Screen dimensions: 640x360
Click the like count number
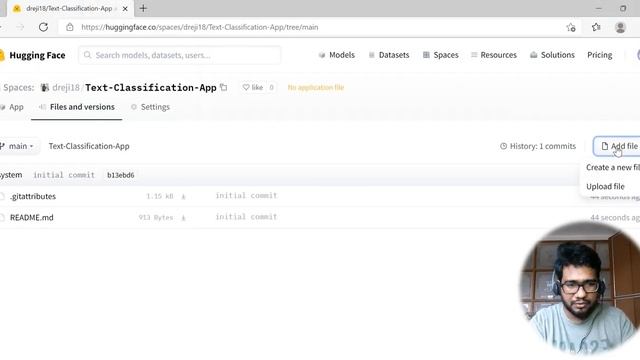[271, 87]
